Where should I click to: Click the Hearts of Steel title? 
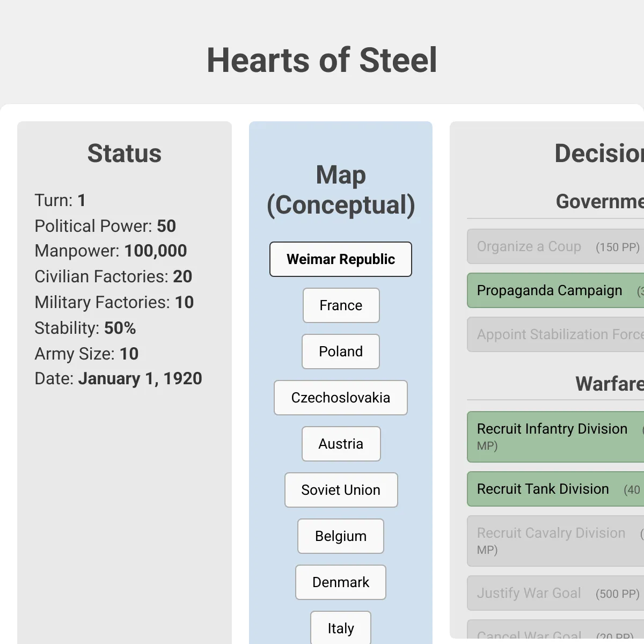(x=322, y=60)
